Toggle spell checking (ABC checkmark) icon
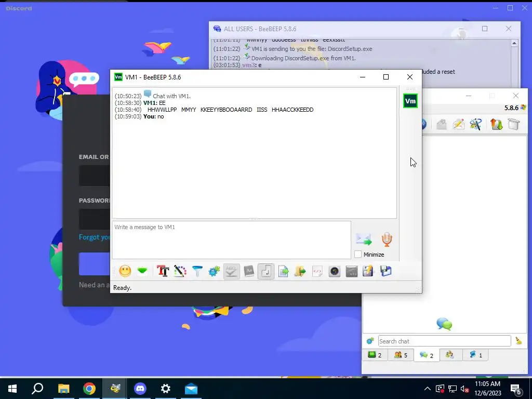The width and height of the screenshot is (532, 399). [231, 271]
